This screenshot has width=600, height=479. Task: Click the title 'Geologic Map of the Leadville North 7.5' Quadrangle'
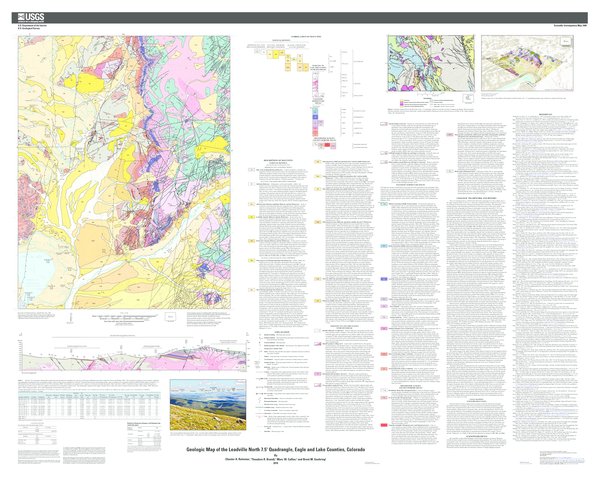[276, 450]
